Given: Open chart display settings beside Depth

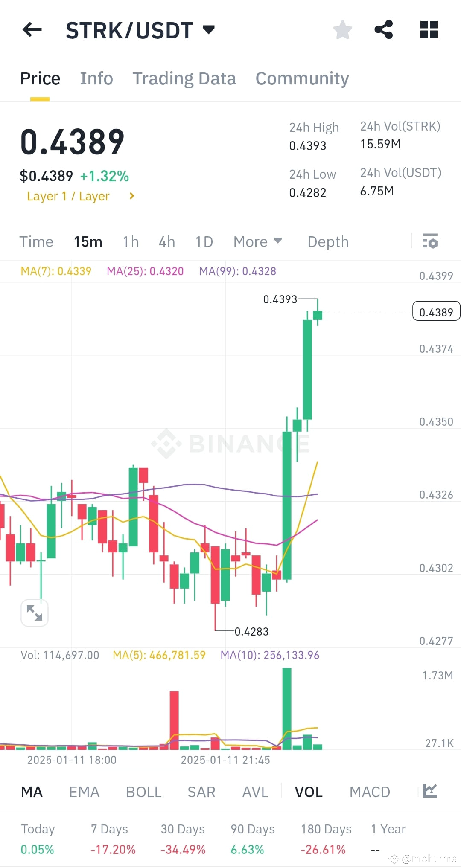Looking at the screenshot, I should click(x=431, y=241).
